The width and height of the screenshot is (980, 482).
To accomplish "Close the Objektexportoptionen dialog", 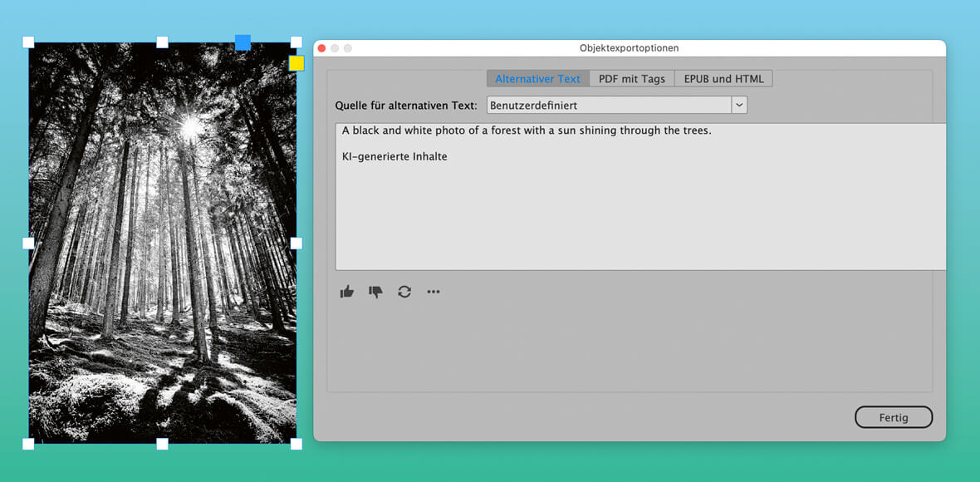I will point(321,48).
